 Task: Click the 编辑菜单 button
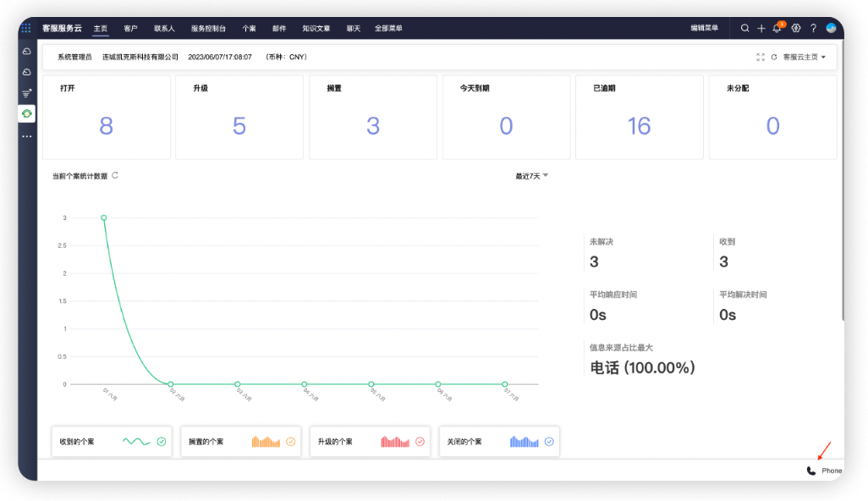coord(704,28)
